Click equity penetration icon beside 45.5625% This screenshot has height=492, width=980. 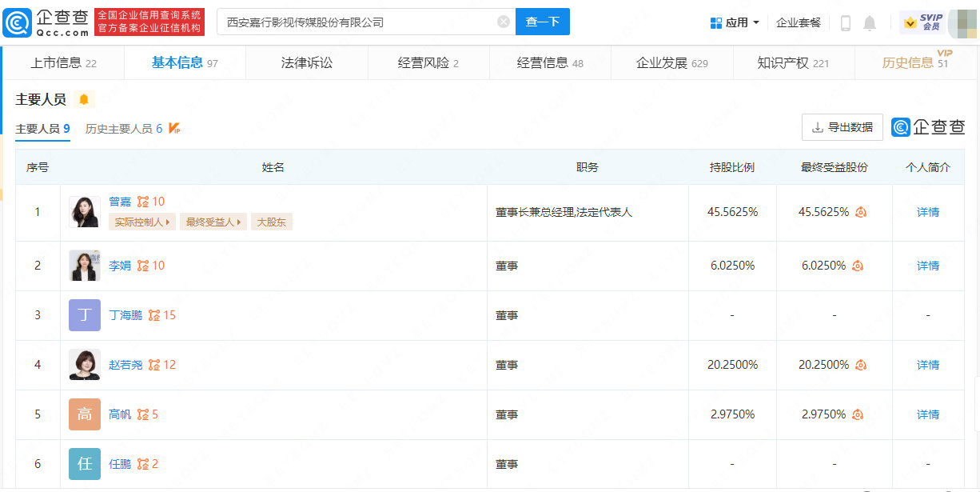[x=859, y=212]
